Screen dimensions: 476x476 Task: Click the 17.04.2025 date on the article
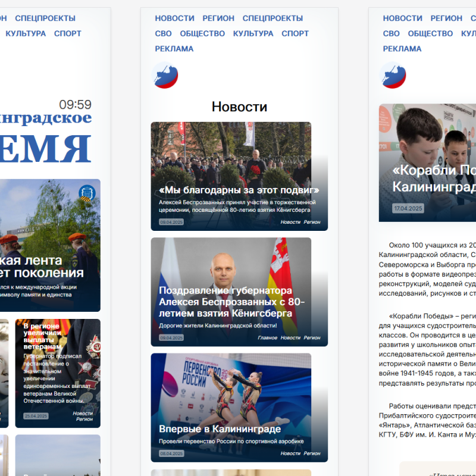click(x=408, y=209)
